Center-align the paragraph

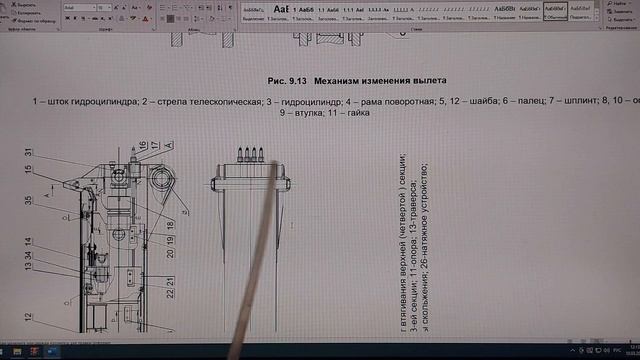point(170,19)
